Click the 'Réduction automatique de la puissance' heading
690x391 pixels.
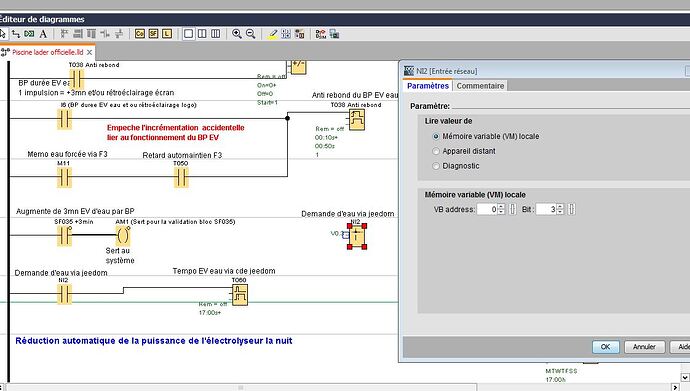coord(154,341)
